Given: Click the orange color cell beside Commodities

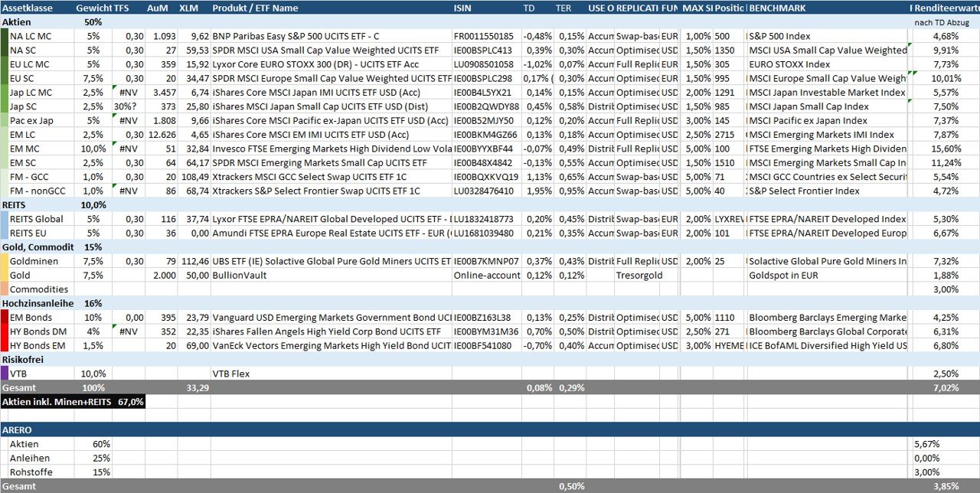Looking at the screenshot, I should (x=5, y=289).
